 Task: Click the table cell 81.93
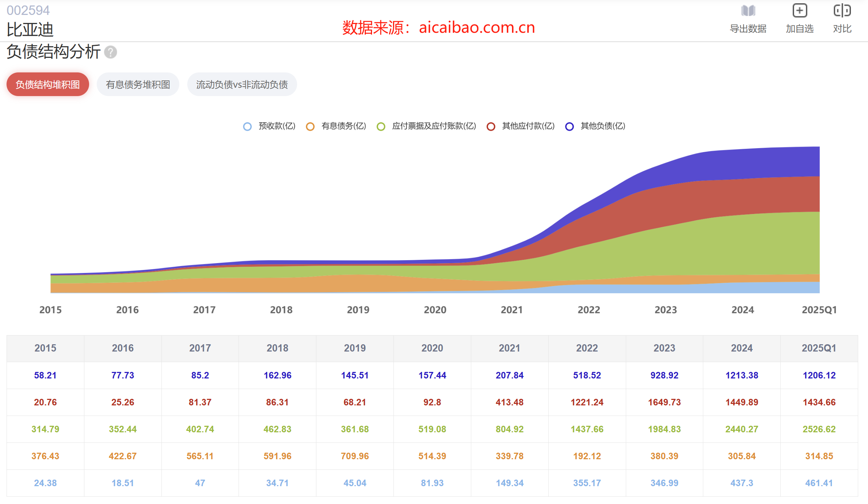tap(432, 483)
